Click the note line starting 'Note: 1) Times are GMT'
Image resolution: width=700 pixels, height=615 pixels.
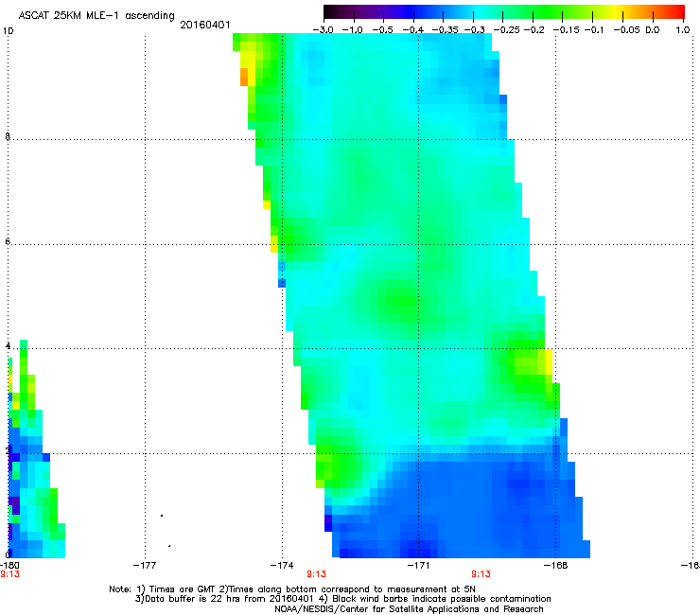click(x=292, y=589)
